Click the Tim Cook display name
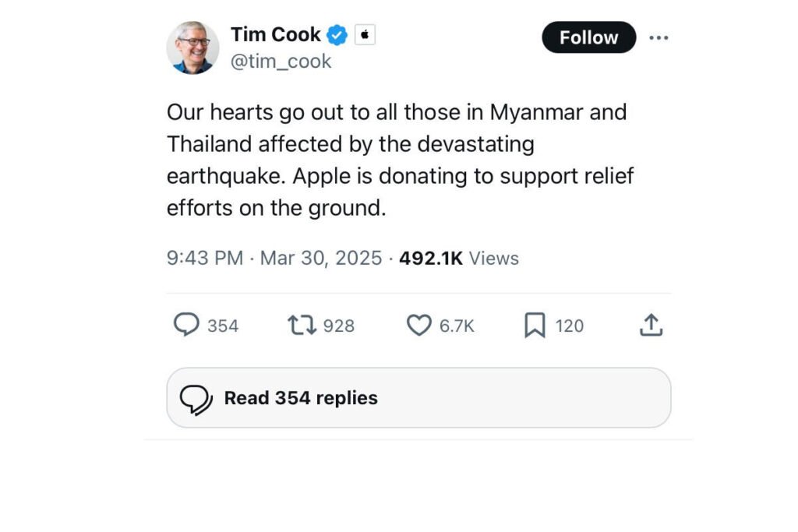The width and height of the screenshot is (798, 532). (x=275, y=35)
